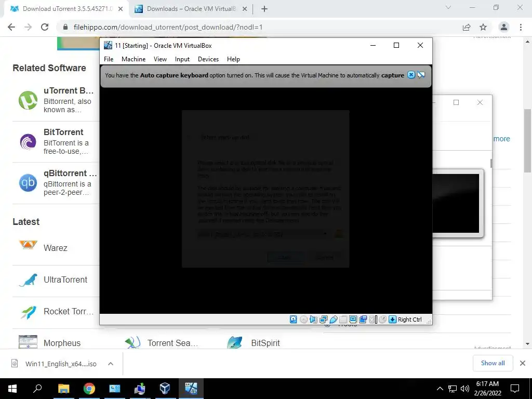The height and width of the screenshot is (399, 532).
Task: Click the uTorrent green logo icon
Action: coord(28,100)
